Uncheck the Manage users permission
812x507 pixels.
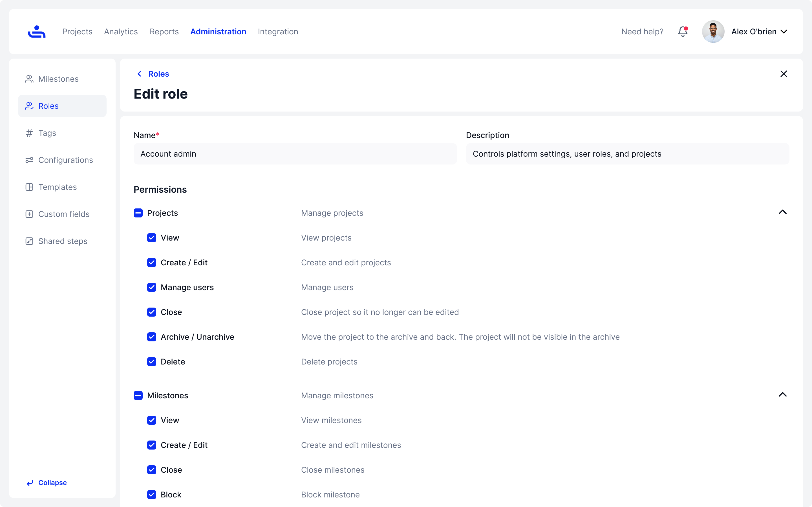[x=152, y=287]
